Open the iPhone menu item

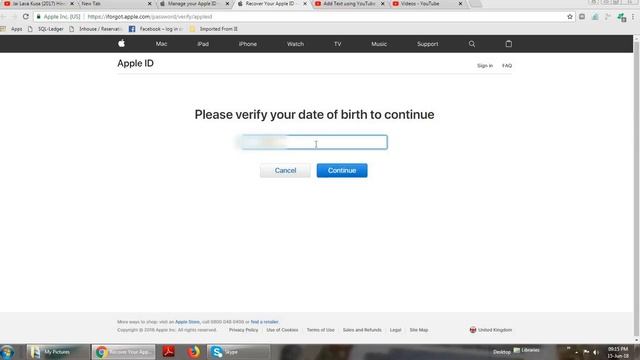(248, 44)
